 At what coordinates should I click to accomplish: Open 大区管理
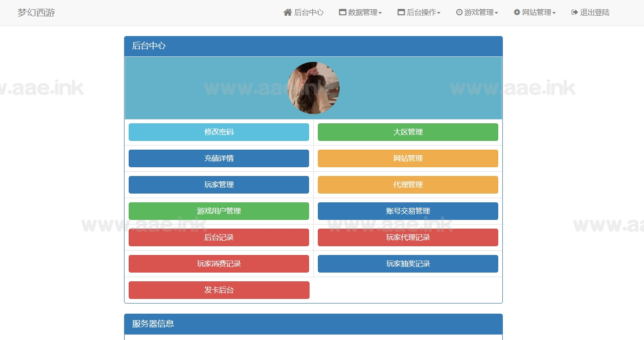(408, 132)
